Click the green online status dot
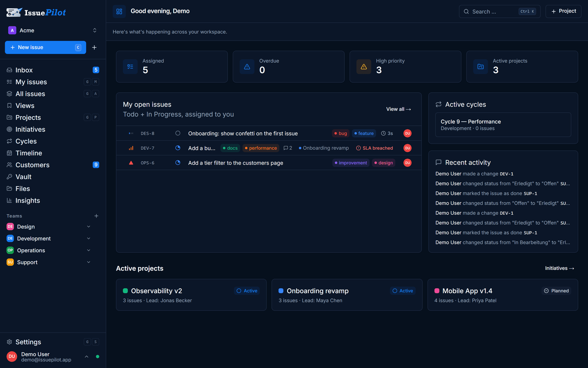The image size is (588, 368). point(97,357)
